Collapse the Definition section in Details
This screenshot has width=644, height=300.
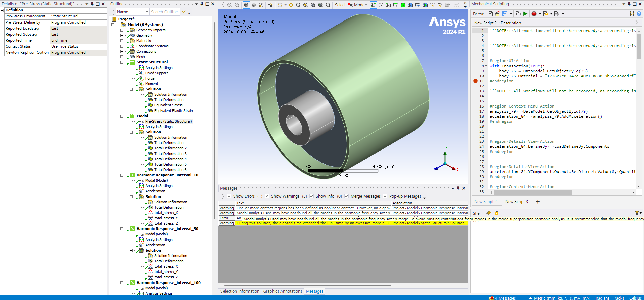pyautogui.click(x=2, y=10)
